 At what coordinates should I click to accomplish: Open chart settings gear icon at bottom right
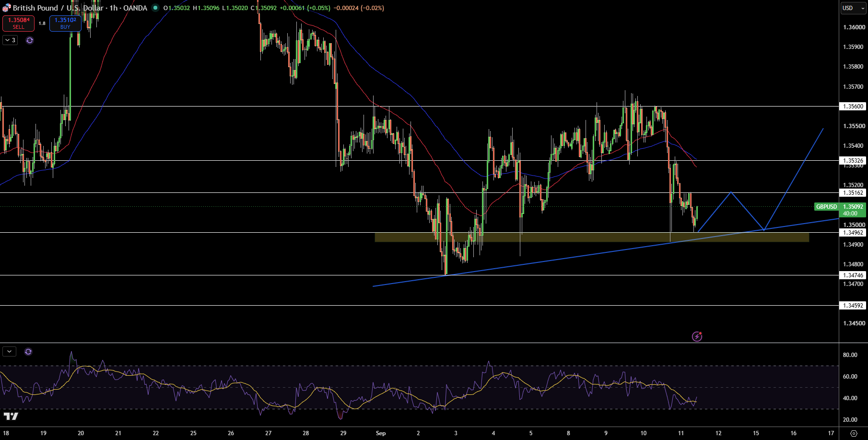click(x=854, y=433)
